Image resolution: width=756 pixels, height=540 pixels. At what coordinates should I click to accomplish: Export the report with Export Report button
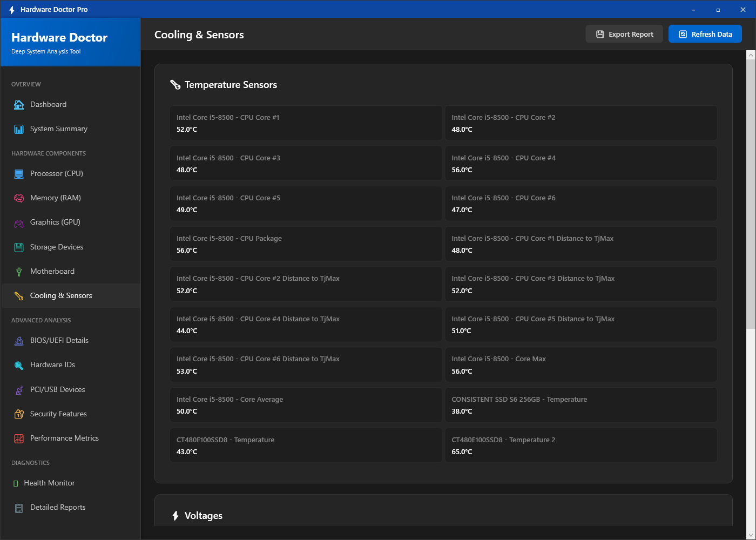click(x=624, y=34)
